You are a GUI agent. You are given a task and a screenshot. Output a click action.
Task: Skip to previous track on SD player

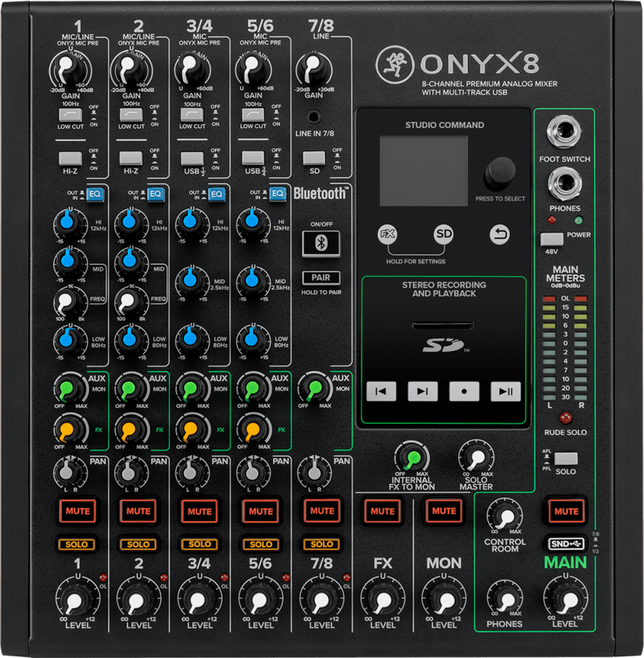coord(381,391)
